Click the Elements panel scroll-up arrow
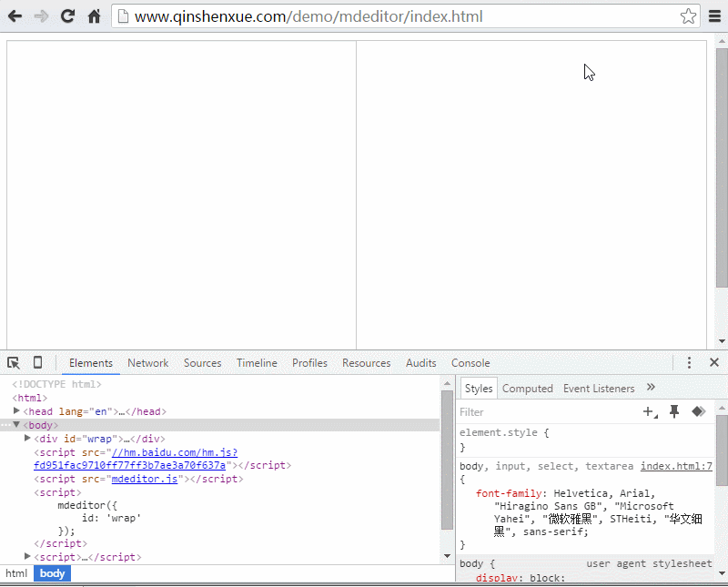The height and width of the screenshot is (587, 728). pyautogui.click(x=447, y=383)
